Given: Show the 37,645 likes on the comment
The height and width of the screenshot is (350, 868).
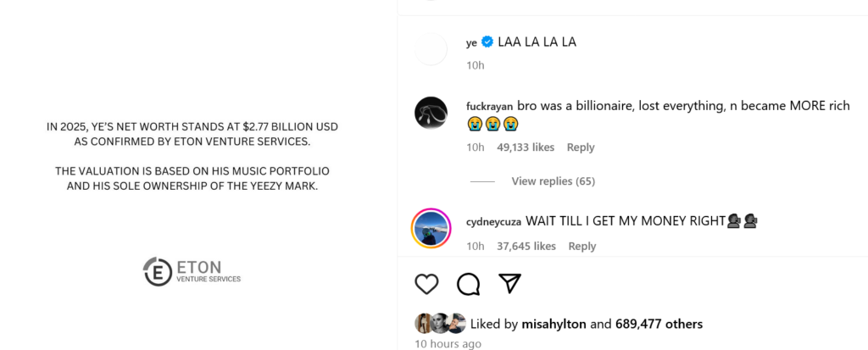Looking at the screenshot, I should coord(526,246).
